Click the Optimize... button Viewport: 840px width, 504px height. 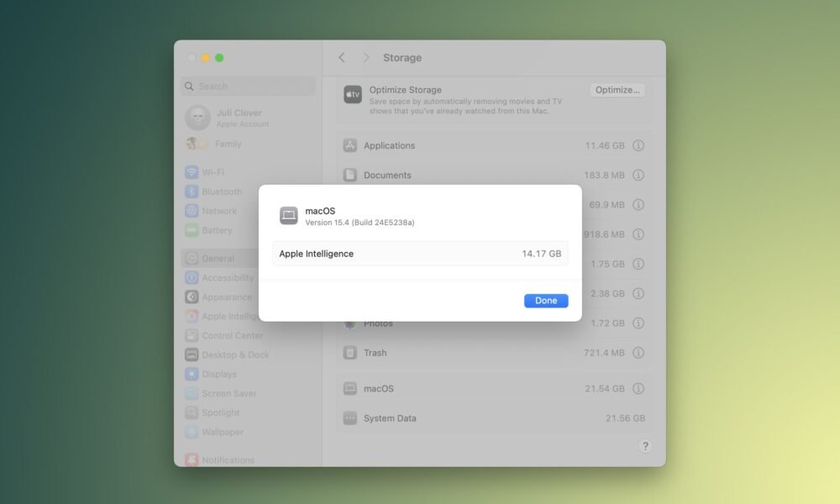coord(617,90)
